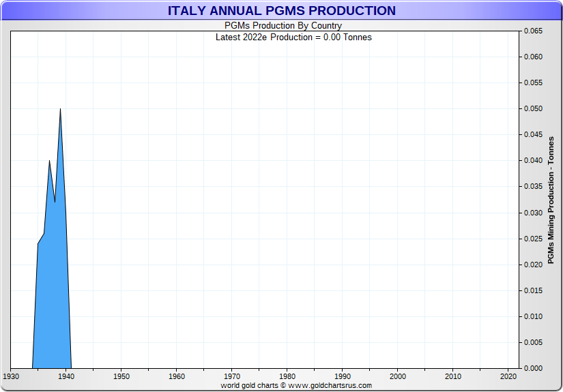The width and height of the screenshot is (563, 392).
Task: Select the 1930 x-axis label
Action: (x=11, y=376)
